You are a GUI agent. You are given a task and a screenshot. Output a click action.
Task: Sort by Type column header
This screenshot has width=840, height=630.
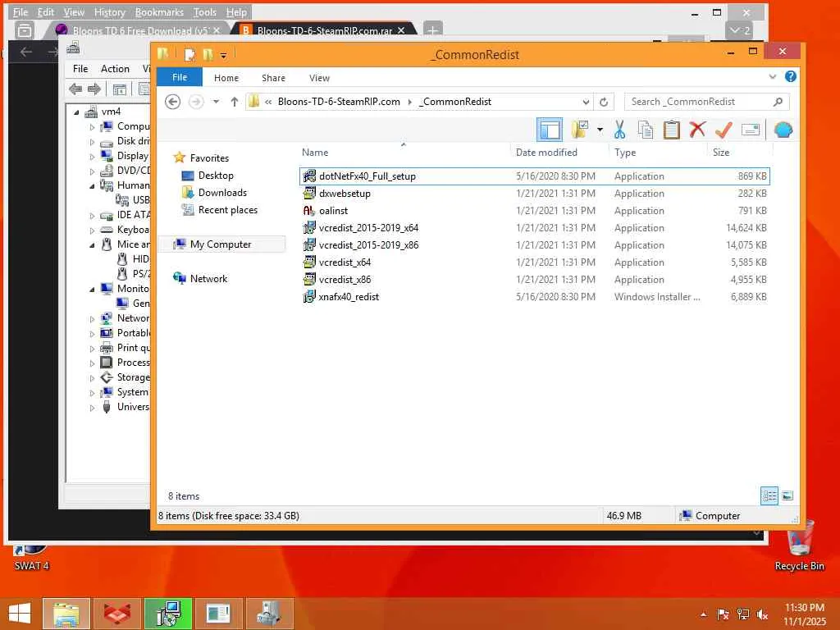625,152
